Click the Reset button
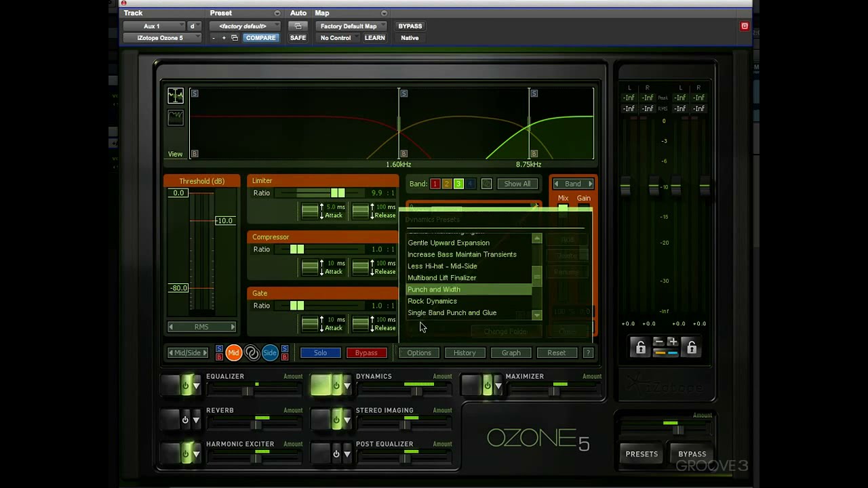The height and width of the screenshot is (488, 868). click(556, 352)
